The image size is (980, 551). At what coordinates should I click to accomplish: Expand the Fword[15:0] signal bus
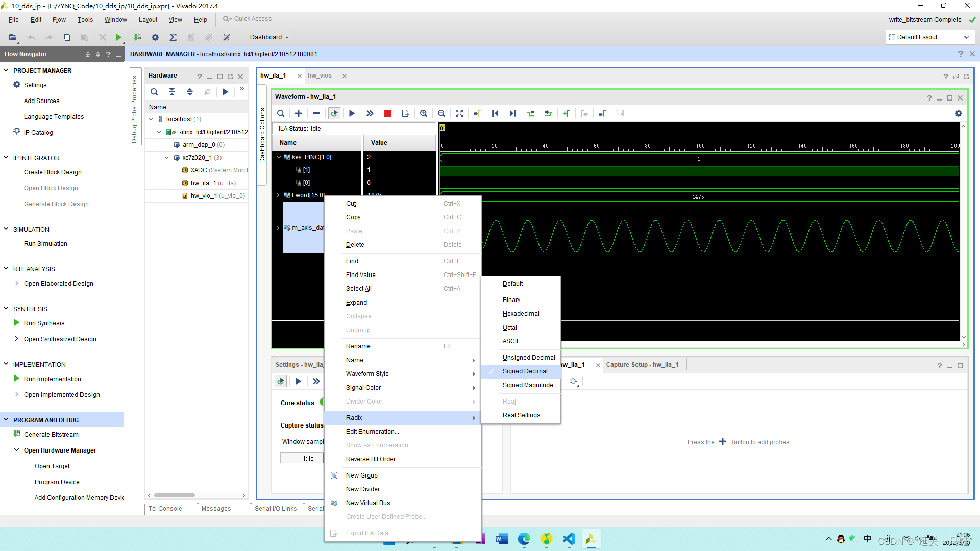tap(279, 195)
